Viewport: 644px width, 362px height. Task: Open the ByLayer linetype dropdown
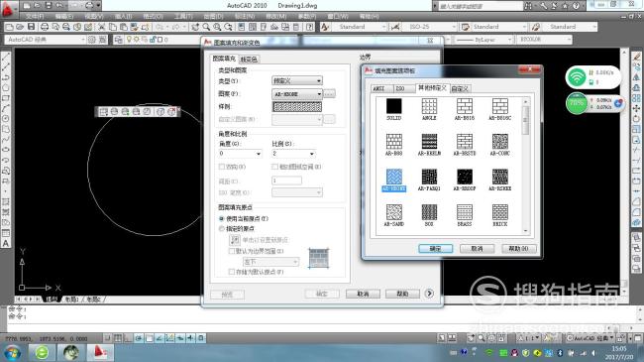483,40
